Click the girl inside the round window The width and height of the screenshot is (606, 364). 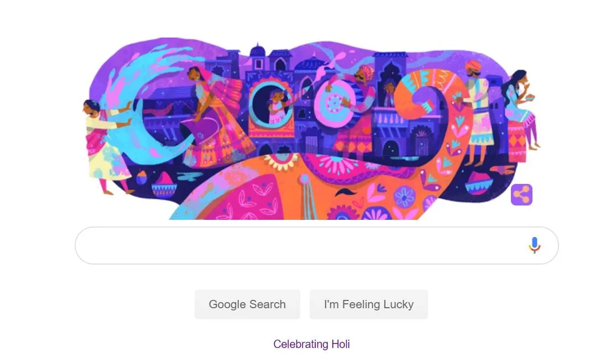pos(276,107)
